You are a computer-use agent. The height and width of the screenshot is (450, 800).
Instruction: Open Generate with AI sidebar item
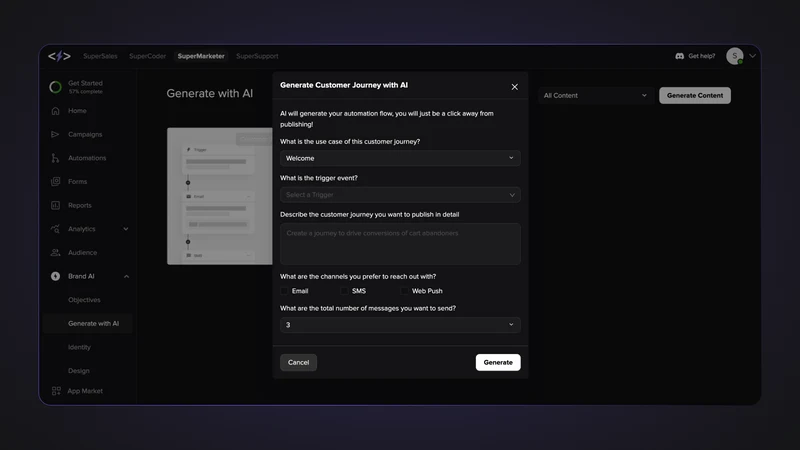pyautogui.click(x=88, y=323)
